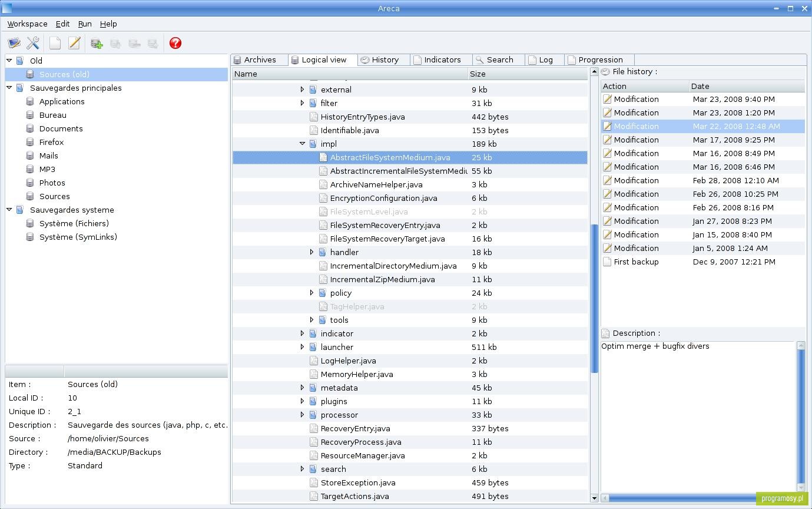Image resolution: width=812 pixels, height=509 pixels.
Task: Expand the plugins folder
Action: [x=302, y=401]
